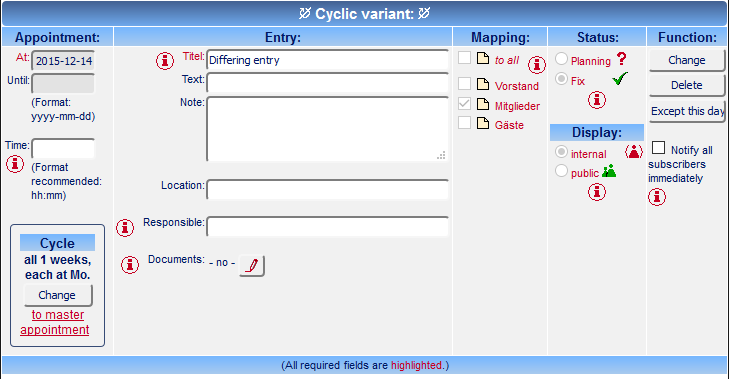Follow the 'to master appointment' link

pyautogui.click(x=55, y=322)
